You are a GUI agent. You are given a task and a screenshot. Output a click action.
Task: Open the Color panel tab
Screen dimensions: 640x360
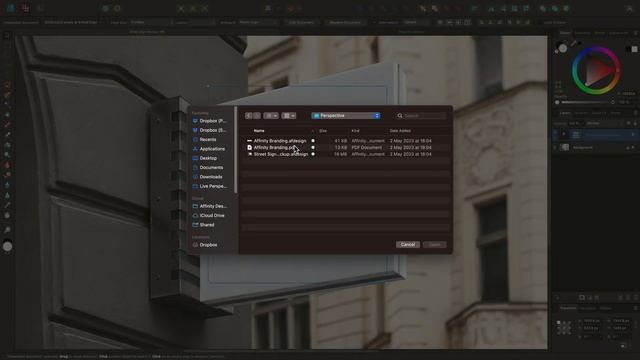(x=565, y=33)
